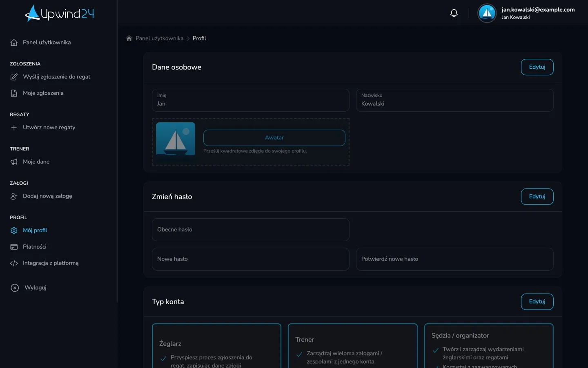Click the Awatar upload button
The width and height of the screenshot is (588, 368).
(274, 138)
